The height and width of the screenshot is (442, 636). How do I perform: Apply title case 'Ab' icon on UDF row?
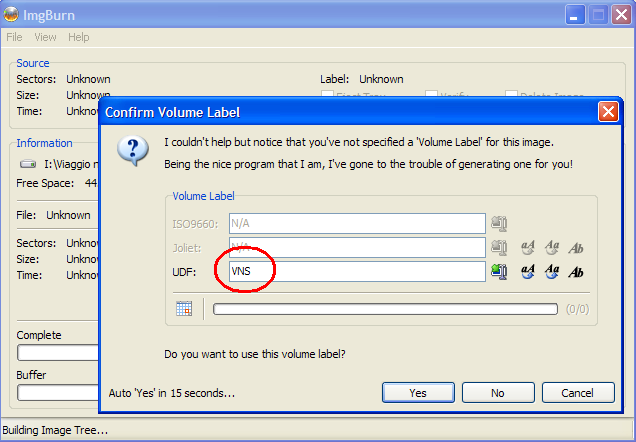(x=576, y=272)
